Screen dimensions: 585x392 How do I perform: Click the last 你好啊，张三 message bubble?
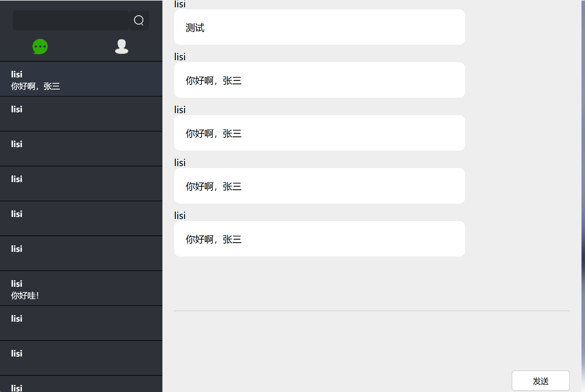click(319, 239)
